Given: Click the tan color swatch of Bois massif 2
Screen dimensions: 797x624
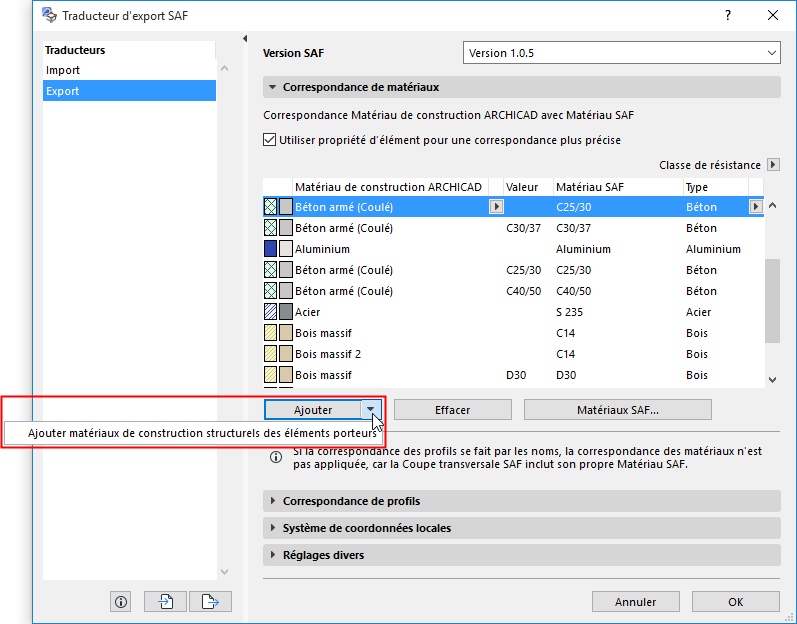Looking at the screenshot, I should (286, 354).
